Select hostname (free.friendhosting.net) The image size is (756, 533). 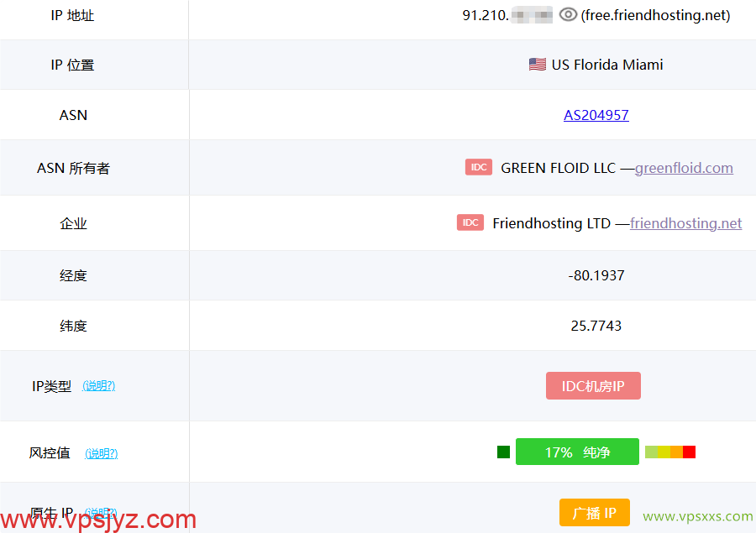[x=655, y=15]
